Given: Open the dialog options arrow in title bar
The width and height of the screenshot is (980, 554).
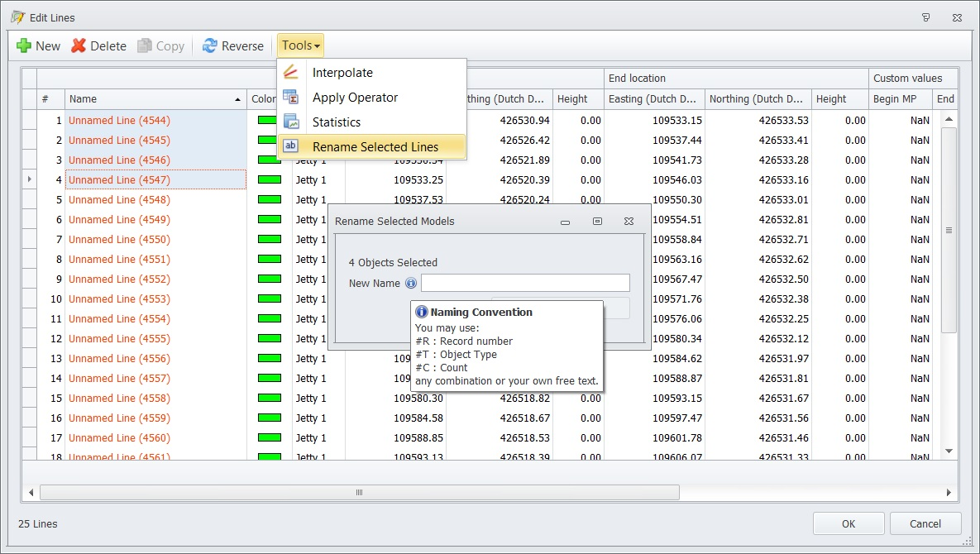Looking at the screenshot, I should coord(925,17).
